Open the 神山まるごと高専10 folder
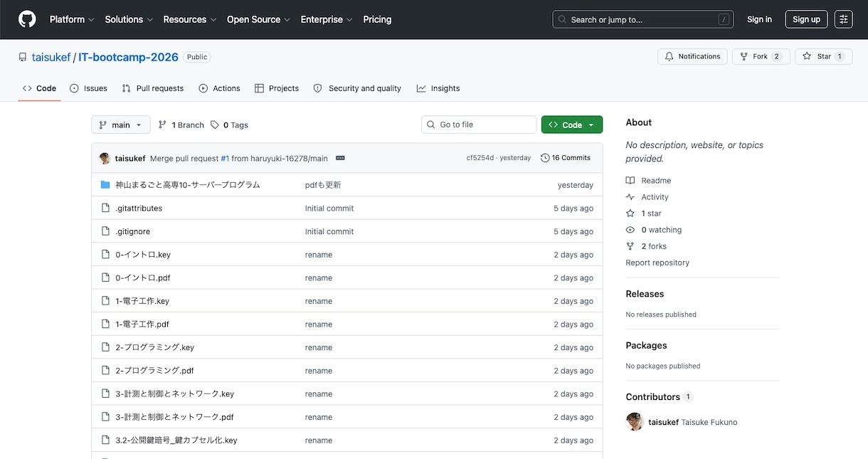The image size is (868, 459). (x=188, y=185)
